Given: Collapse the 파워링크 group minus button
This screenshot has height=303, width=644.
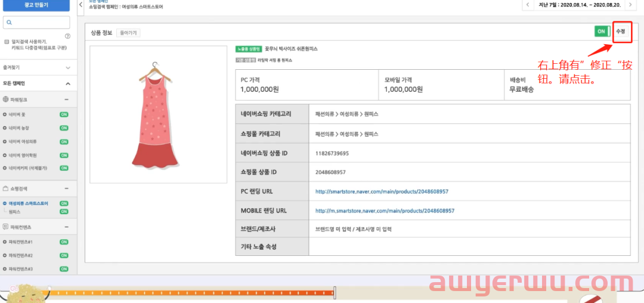Looking at the screenshot, I should [x=67, y=100].
